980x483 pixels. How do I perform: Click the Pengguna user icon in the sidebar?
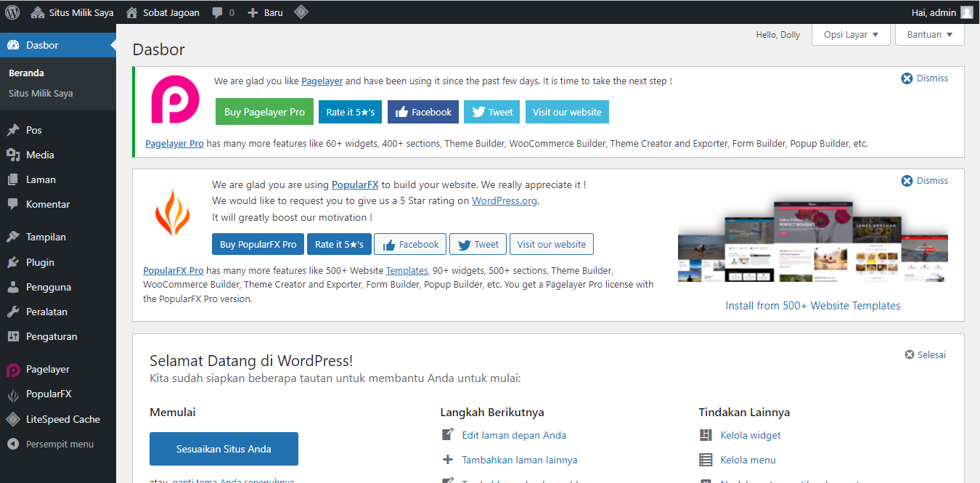coord(13,287)
